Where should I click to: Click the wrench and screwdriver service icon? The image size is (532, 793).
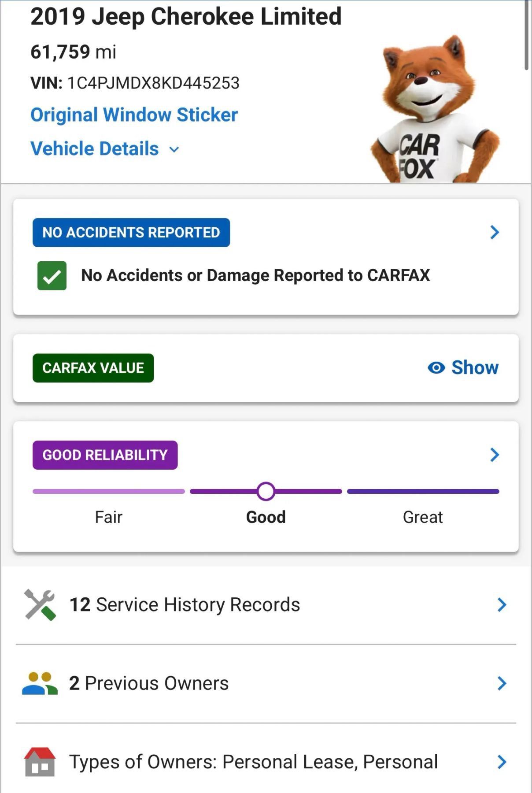coord(40,604)
